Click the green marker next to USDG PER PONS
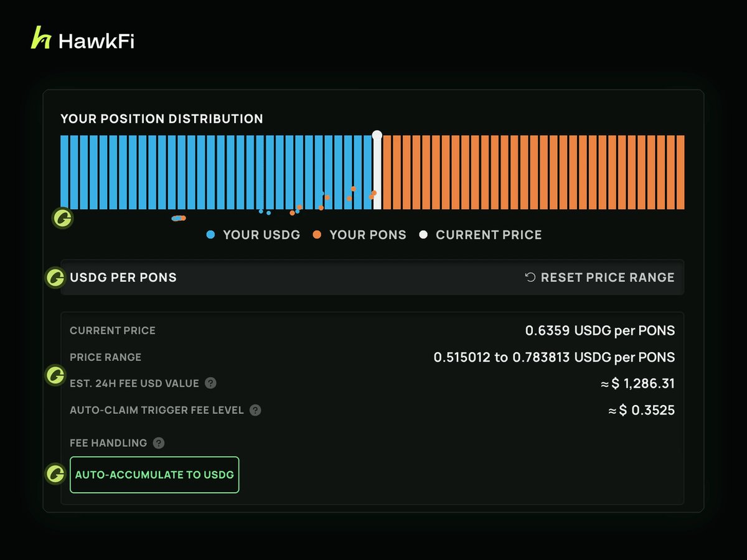The image size is (747, 560). [56, 278]
